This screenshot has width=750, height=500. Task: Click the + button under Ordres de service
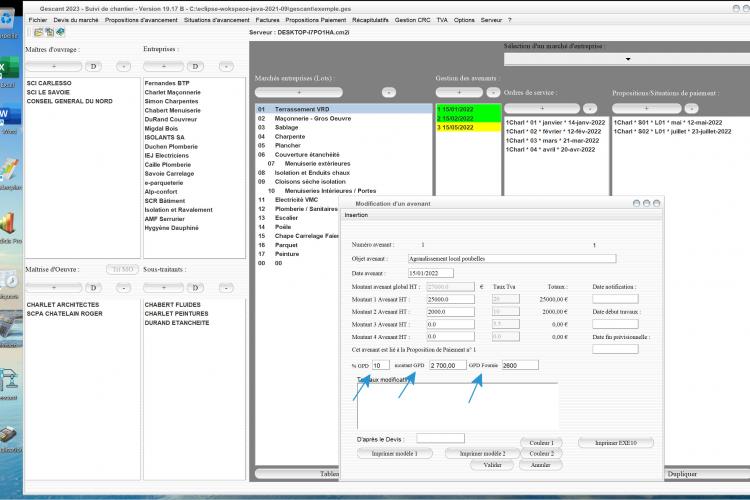click(542, 108)
